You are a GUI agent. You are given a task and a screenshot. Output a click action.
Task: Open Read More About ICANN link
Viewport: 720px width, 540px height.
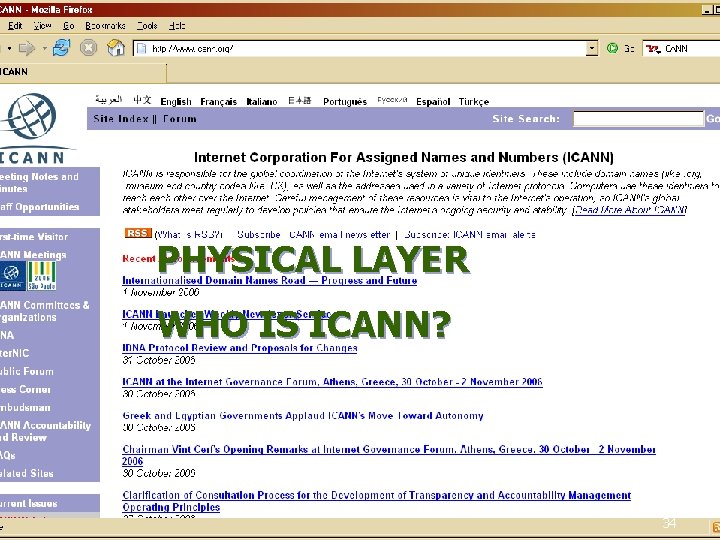click(630, 210)
